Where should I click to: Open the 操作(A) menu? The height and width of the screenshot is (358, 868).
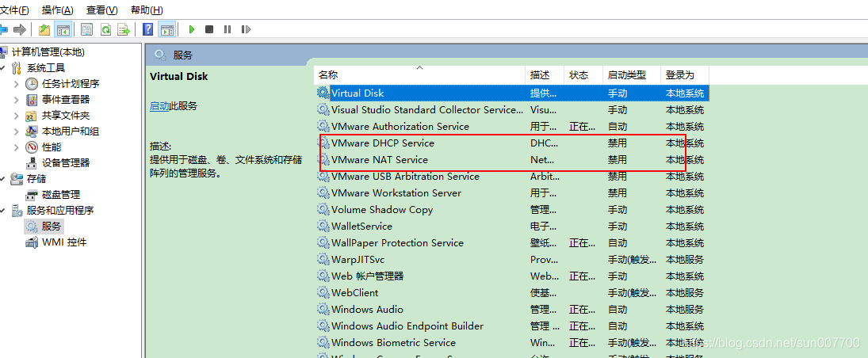[57, 10]
